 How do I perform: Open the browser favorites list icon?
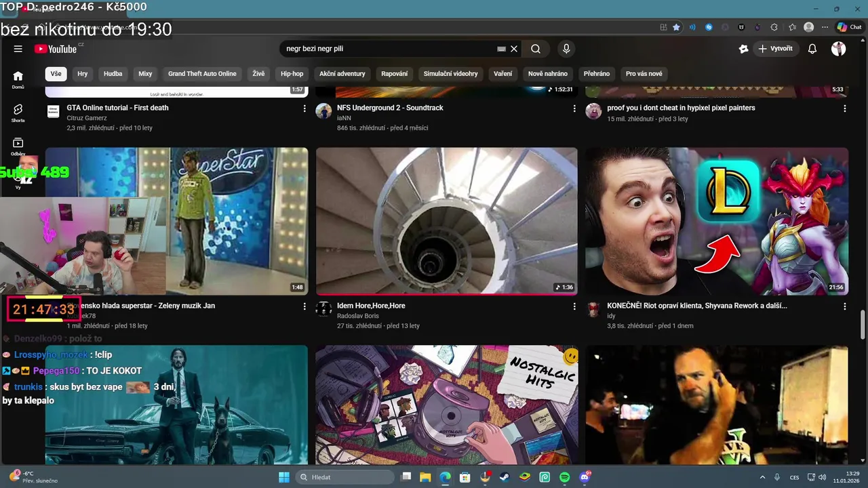point(792,27)
